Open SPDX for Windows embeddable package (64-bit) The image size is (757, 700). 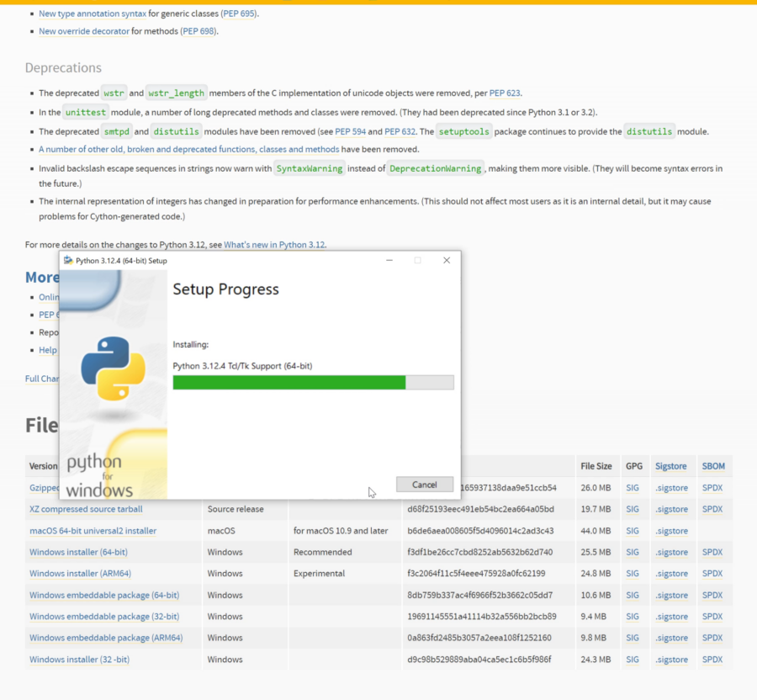click(712, 595)
